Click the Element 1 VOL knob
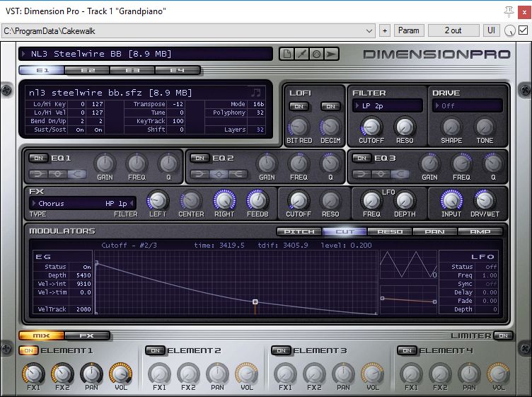This screenshot has width=532, height=397. click(x=121, y=373)
